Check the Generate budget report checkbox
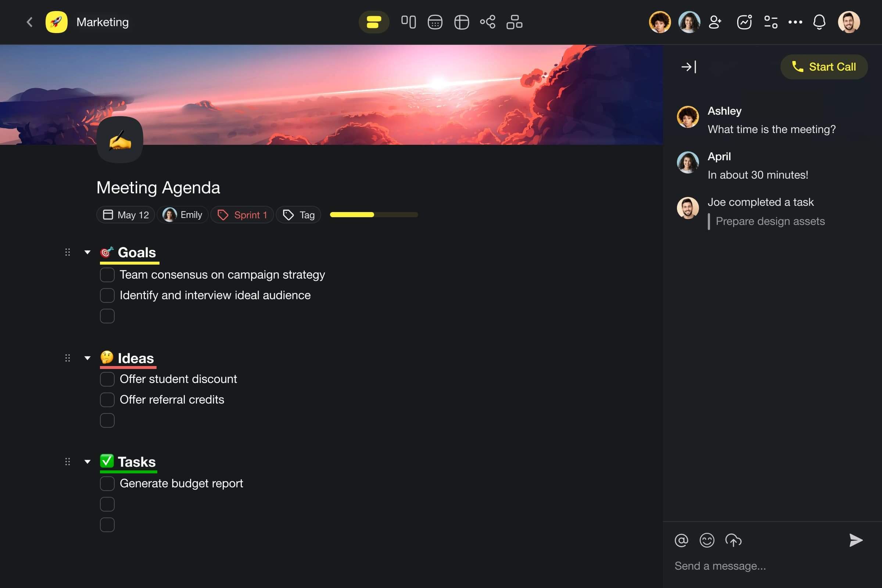882x588 pixels. tap(107, 484)
